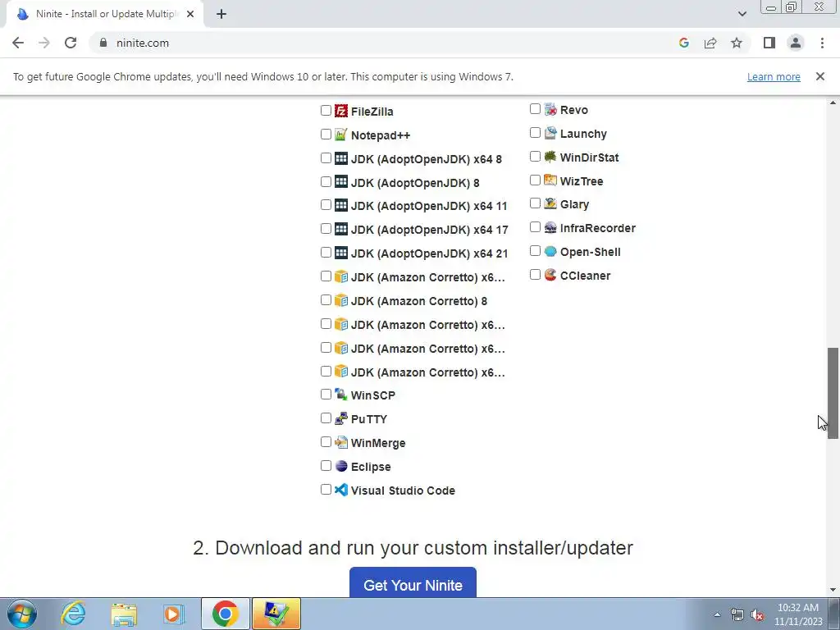The image size is (840, 630).
Task: Open Windows Explorer from the taskbar
Action: click(x=124, y=614)
